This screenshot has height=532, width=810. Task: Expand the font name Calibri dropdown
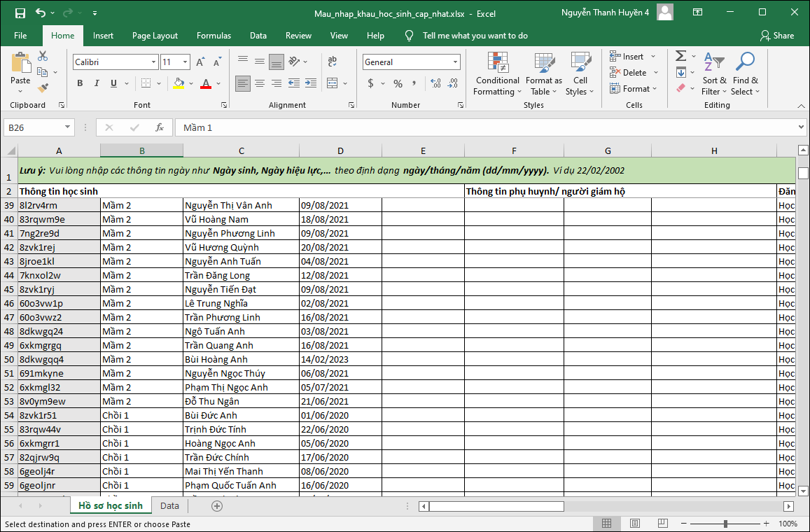pos(153,62)
